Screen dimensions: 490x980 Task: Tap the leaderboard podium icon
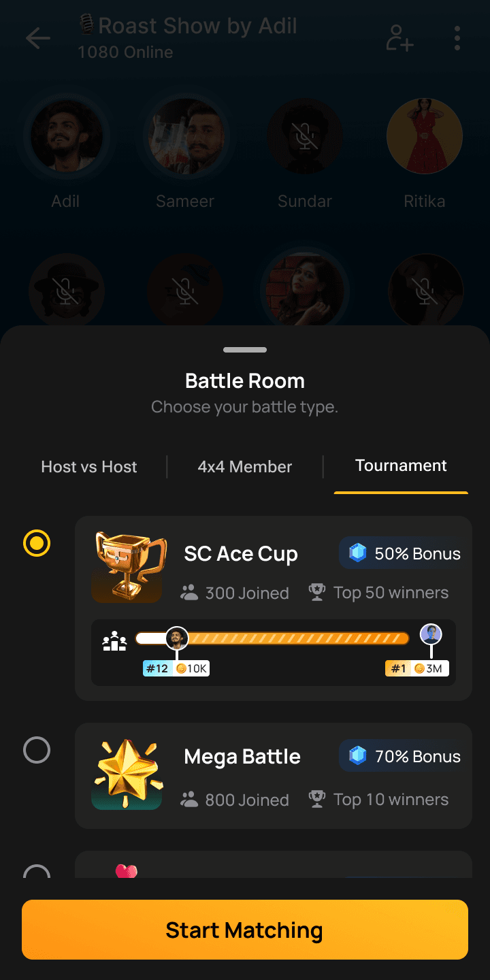114,641
